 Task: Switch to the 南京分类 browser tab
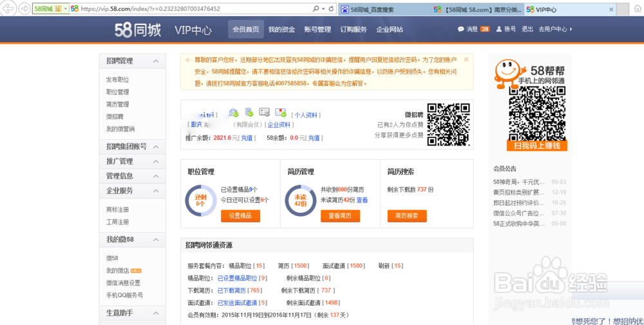478,9
